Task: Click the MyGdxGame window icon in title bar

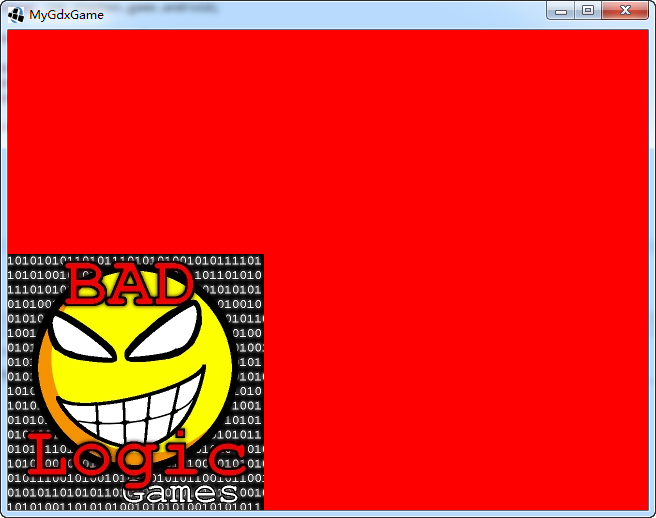Action: click(x=16, y=15)
